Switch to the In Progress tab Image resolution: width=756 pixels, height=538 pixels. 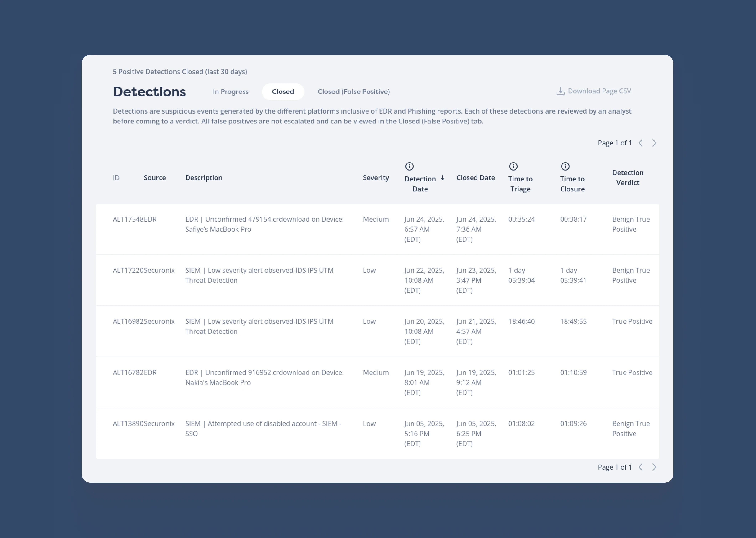point(231,92)
